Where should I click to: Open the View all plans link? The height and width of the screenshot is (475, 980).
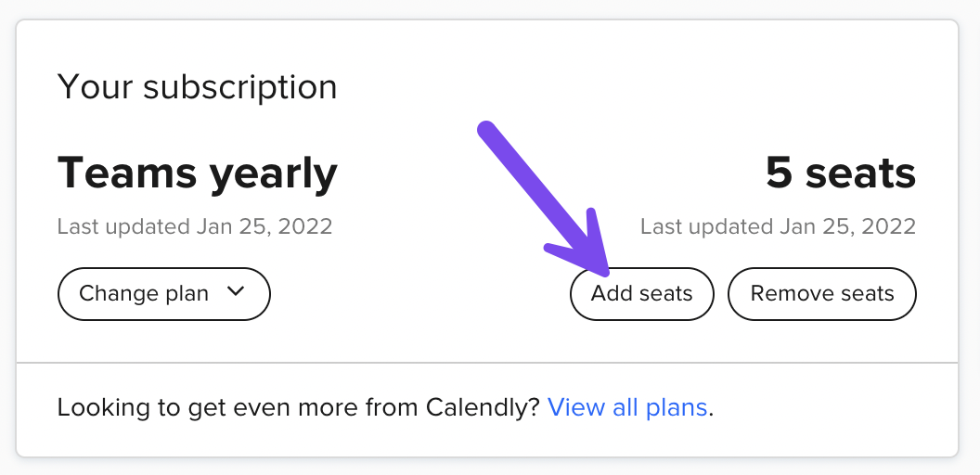click(627, 406)
